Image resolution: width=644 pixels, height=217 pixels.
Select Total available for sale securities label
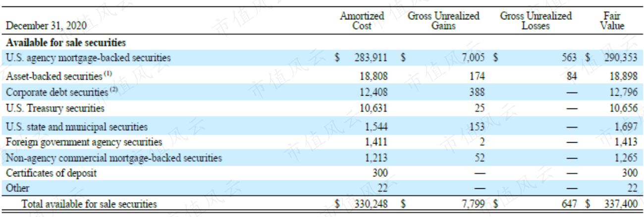coord(88,204)
